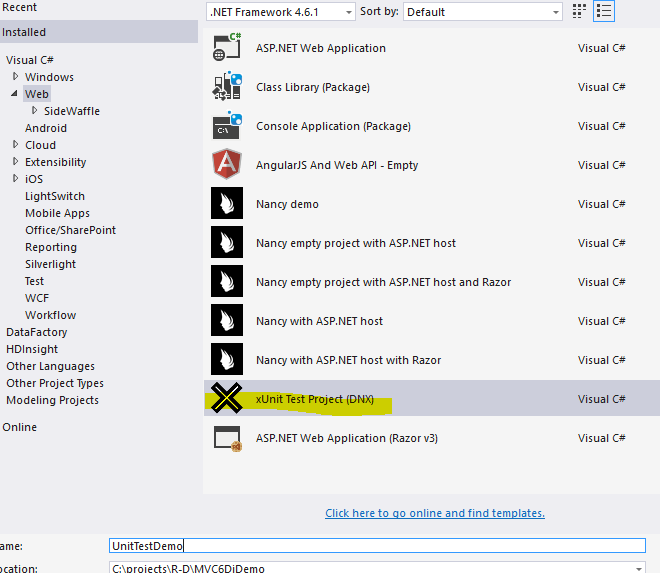Select the WCF category
This screenshot has height=573, width=660.
[37, 298]
